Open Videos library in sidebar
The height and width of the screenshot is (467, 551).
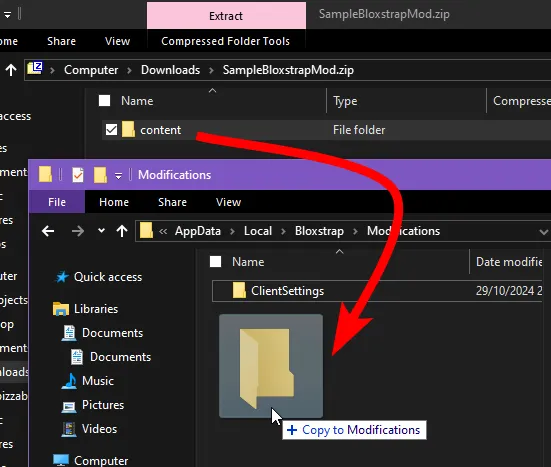point(99,429)
